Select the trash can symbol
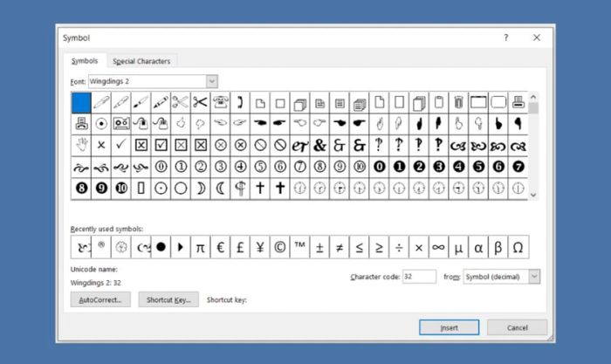The image size is (611, 364). (x=458, y=102)
